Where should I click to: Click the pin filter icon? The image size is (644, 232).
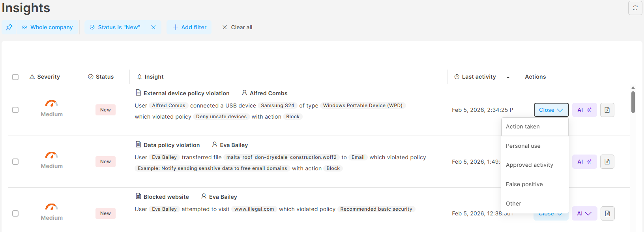tap(9, 27)
